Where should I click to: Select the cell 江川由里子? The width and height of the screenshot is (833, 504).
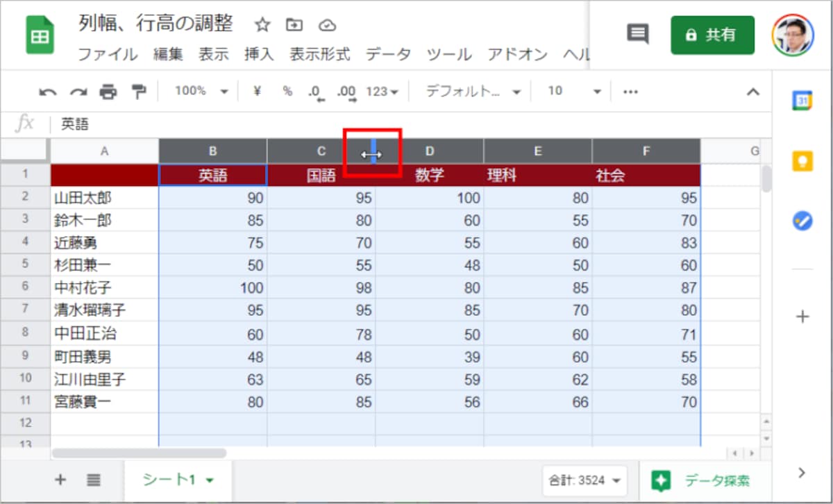pyautogui.click(x=105, y=379)
